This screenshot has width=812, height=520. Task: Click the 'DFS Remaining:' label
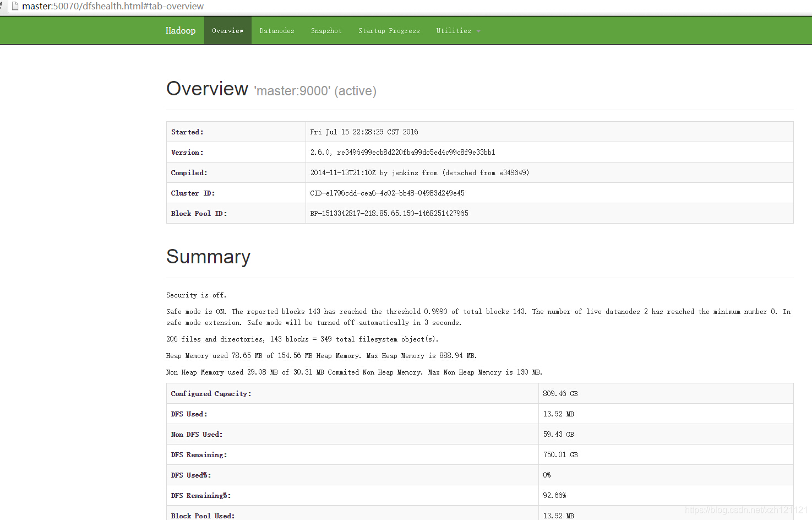click(x=199, y=454)
